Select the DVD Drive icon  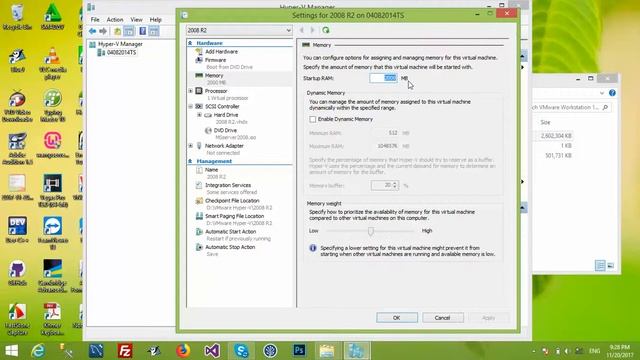coord(208,130)
